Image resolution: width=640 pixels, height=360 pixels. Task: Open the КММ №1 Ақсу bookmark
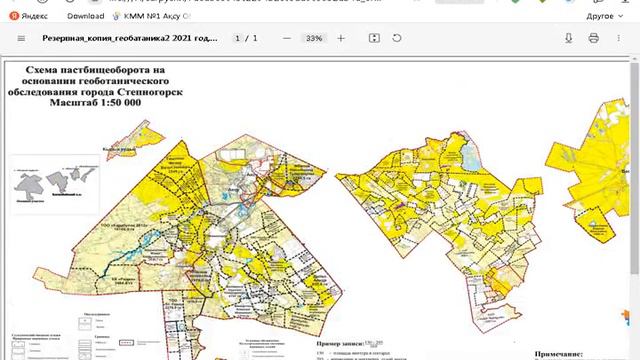tap(152, 16)
